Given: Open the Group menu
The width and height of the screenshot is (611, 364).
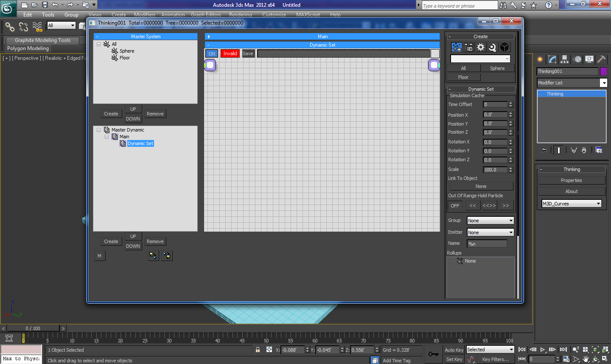Looking at the screenshot, I should pyautogui.click(x=71, y=15).
